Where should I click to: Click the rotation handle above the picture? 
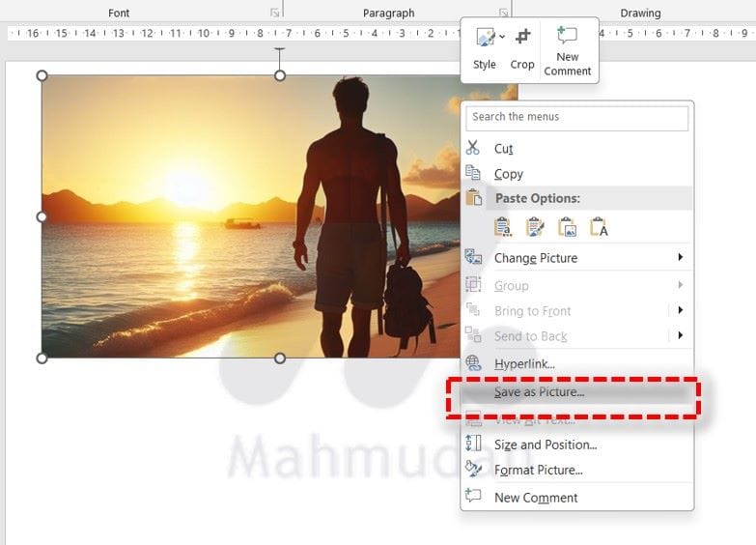(x=280, y=48)
